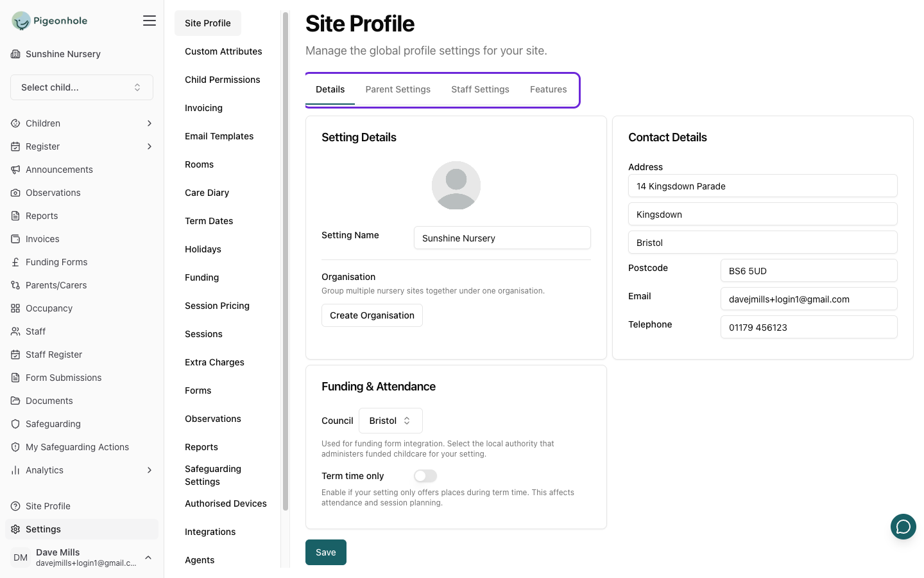
Task: Click the Reports document icon in sidebar
Action: [x=15, y=216]
